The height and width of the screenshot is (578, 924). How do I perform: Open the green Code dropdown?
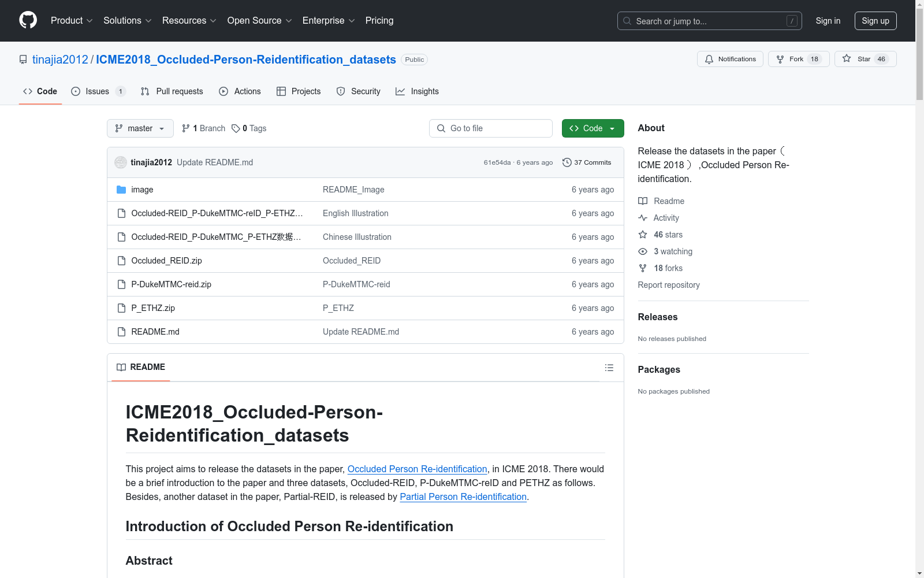[x=593, y=128]
